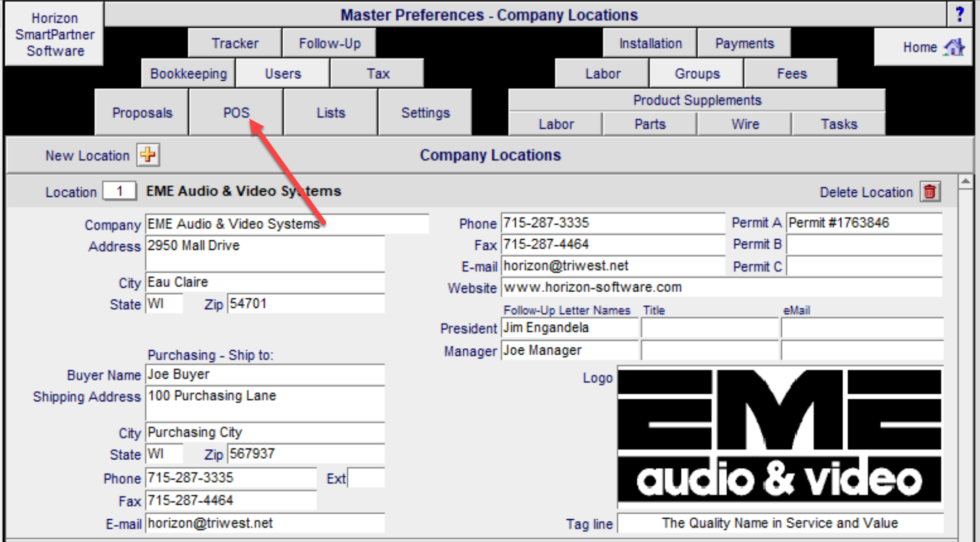This screenshot has height=542, width=980.
Task: Select the Labor tab beside Groups
Action: 603,74
